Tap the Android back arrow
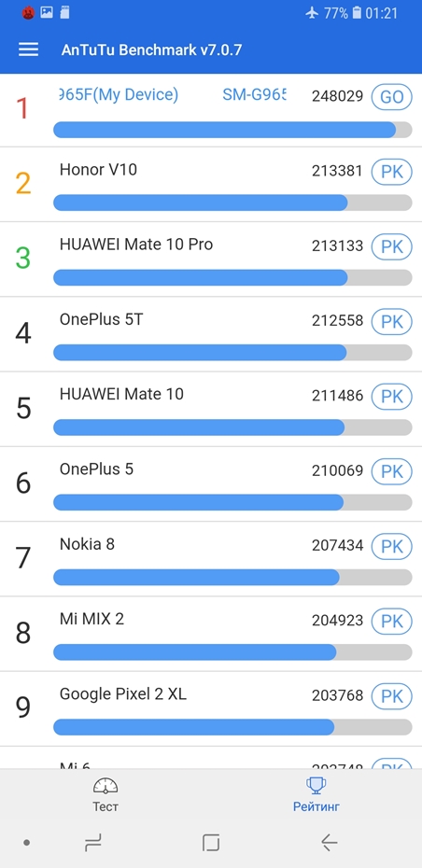Image resolution: width=422 pixels, height=868 pixels. click(x=330, y=843)
